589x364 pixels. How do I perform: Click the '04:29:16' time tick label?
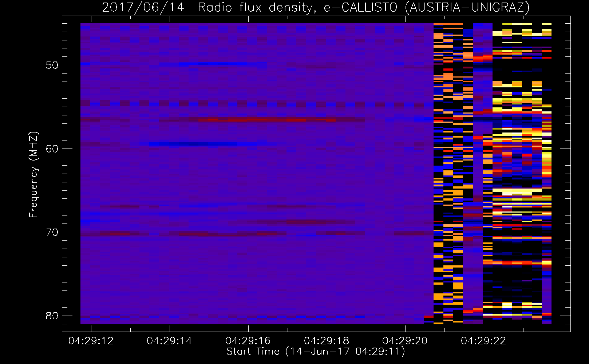pos(248,341)
